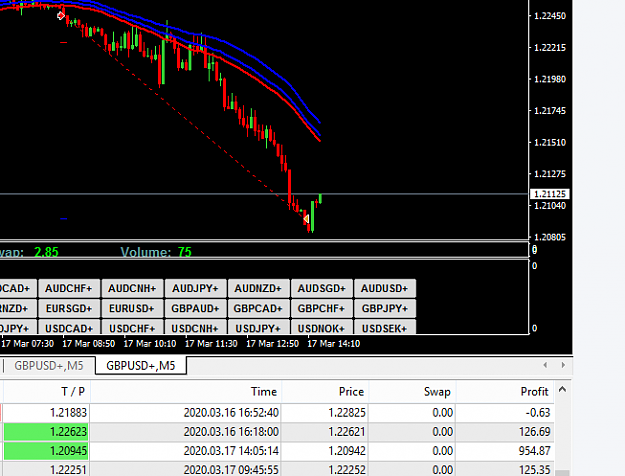Sort trades by Time column header

click(x=186, y=391)
